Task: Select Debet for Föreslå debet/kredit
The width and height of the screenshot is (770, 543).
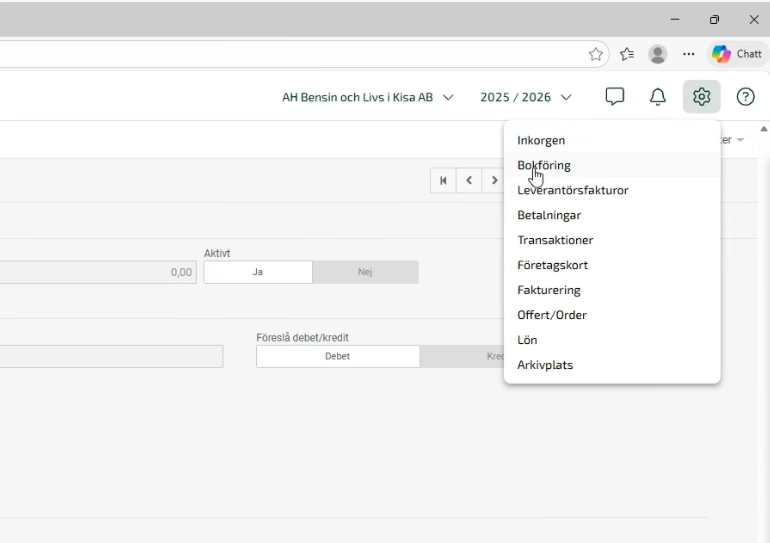Action: 338,356
